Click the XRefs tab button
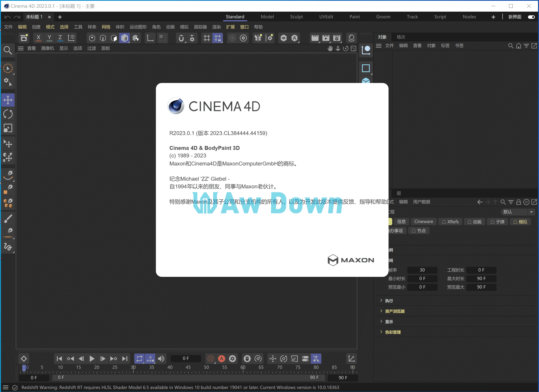The width and height of the screenshot is (539, 392). tap(450, 222)
